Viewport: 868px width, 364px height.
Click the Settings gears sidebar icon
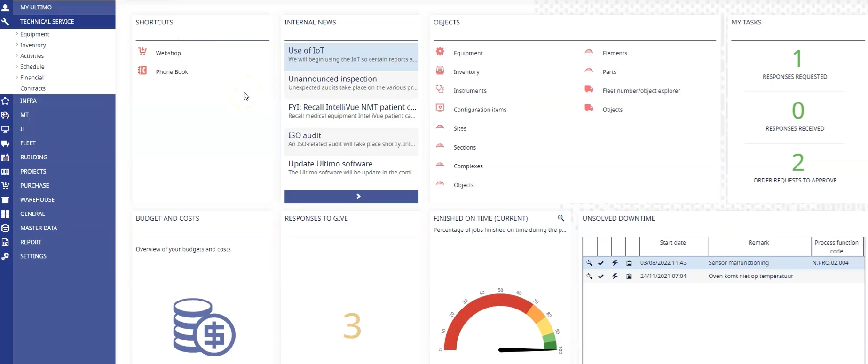(5, 256)
